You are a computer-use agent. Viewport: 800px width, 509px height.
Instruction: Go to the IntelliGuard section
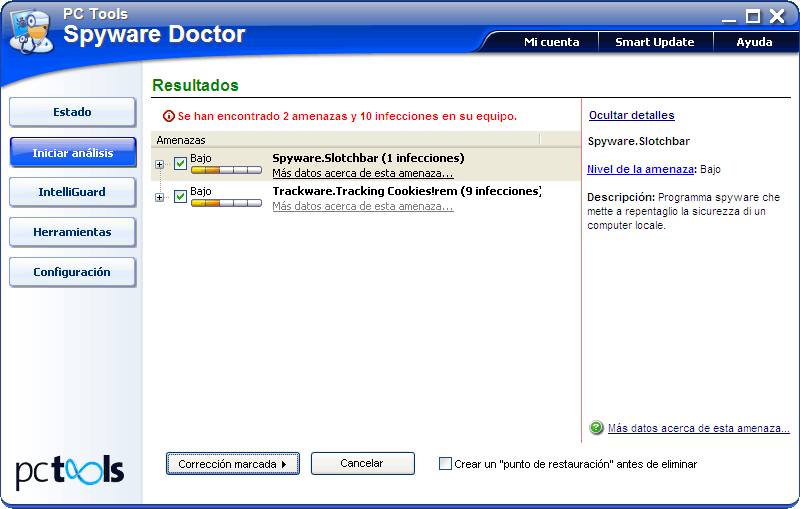click(x=72, y=192)
